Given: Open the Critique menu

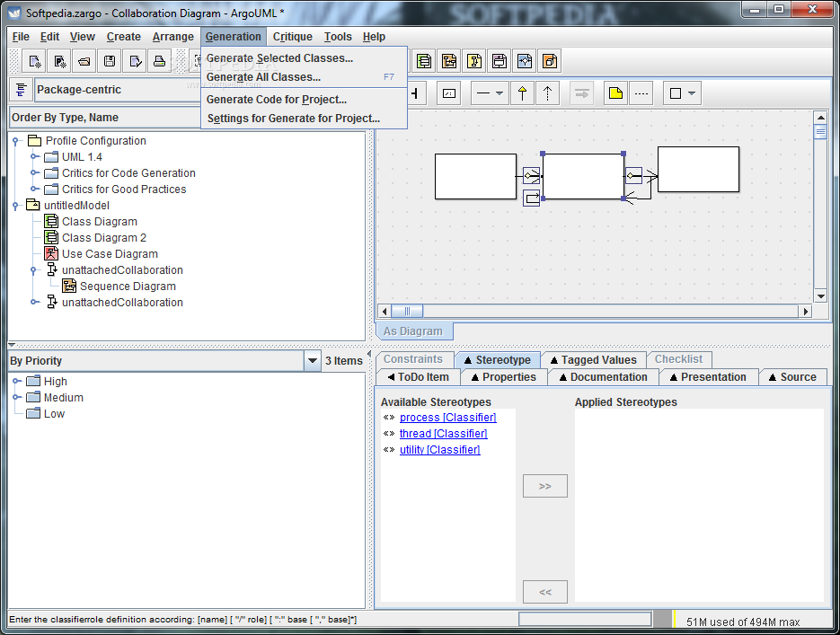Looking at the screenshot, I should 293,37.
